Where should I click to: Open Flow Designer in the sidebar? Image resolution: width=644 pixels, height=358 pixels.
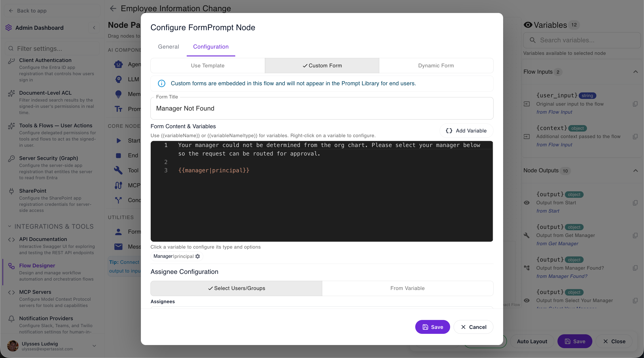pos(52,272)
